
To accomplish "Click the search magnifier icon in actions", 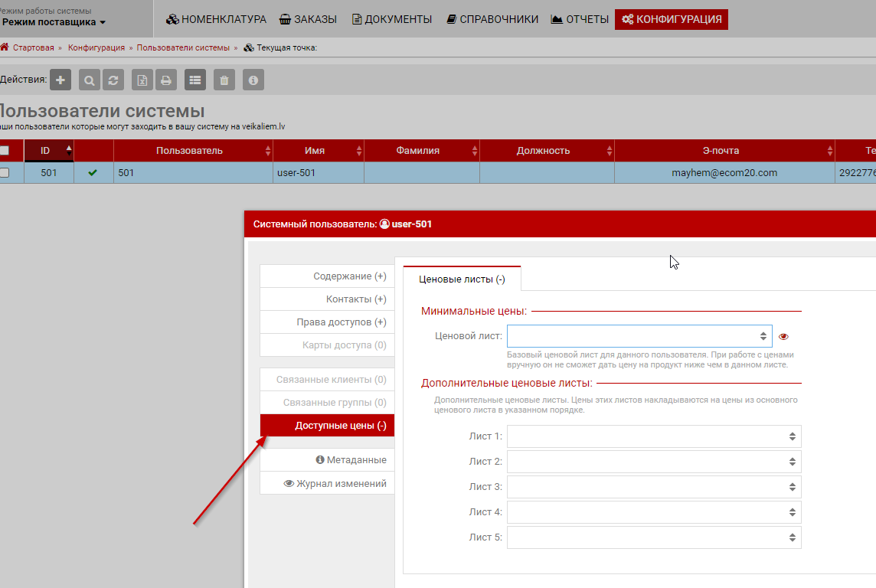I will 90,80.
